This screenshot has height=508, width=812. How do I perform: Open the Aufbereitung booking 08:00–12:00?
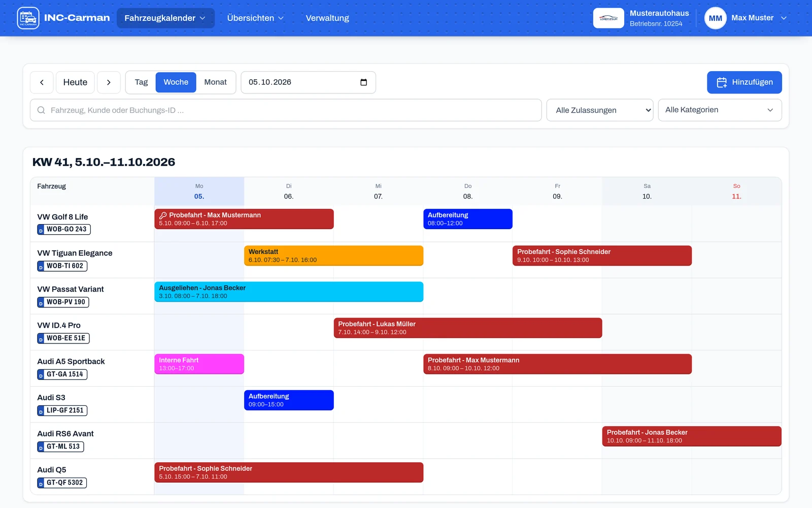(x=468, y=219)
